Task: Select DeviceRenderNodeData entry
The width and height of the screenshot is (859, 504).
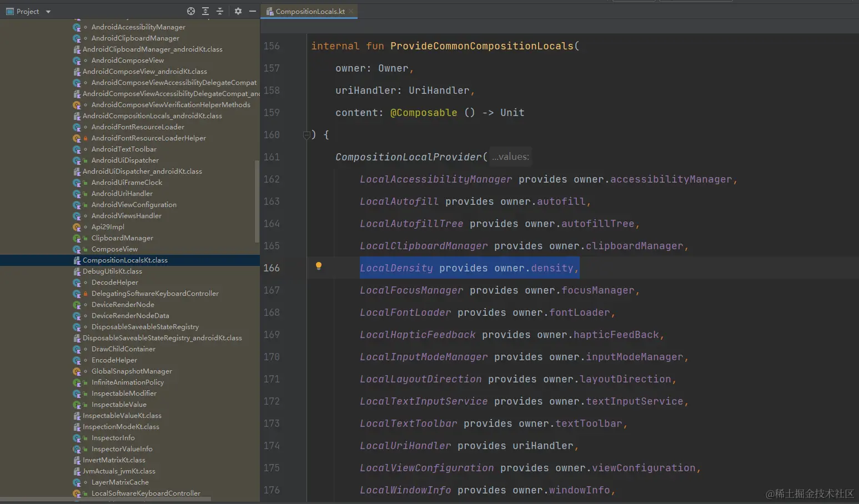Action: click(x=130, y=316)
